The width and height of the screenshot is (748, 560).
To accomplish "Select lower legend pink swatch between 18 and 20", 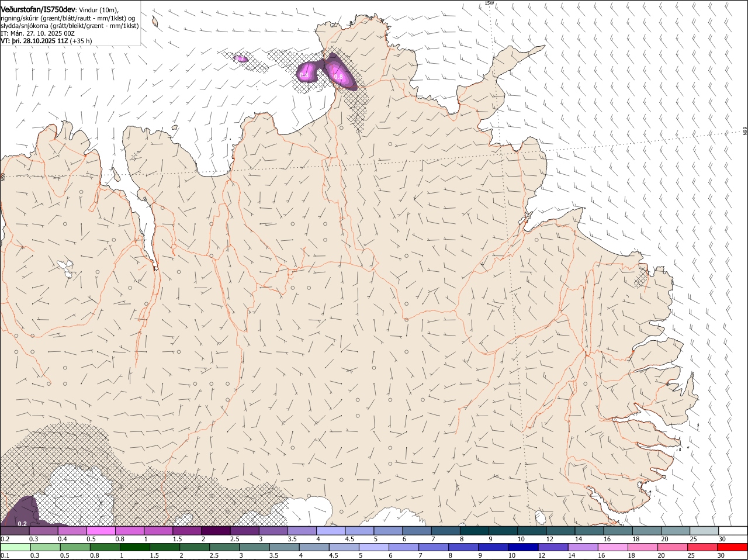I will click(x=643, y=548).
